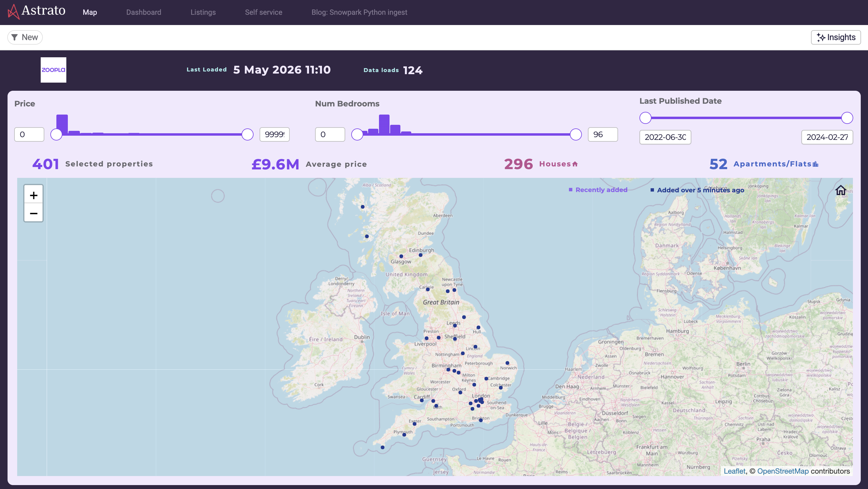
Task: Click the Astrato logo icon
Action: (x=13, y=12)
